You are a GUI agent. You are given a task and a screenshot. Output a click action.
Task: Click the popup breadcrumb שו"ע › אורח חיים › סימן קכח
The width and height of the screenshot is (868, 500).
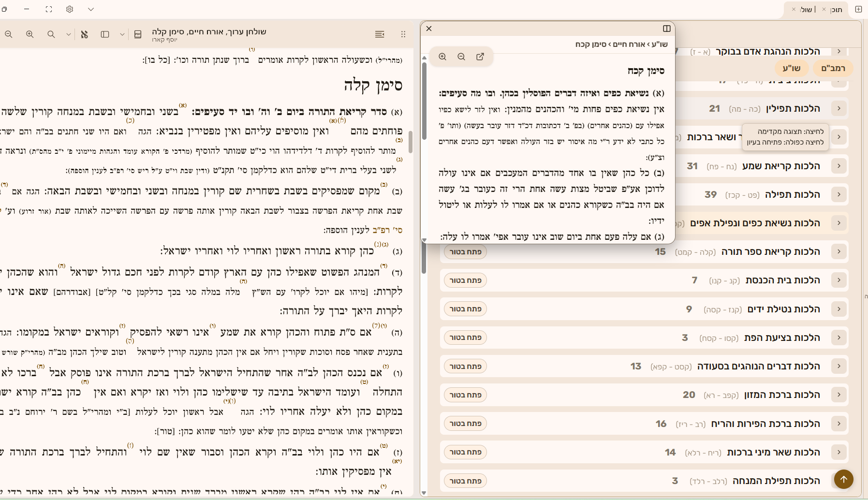coord(621,44)
